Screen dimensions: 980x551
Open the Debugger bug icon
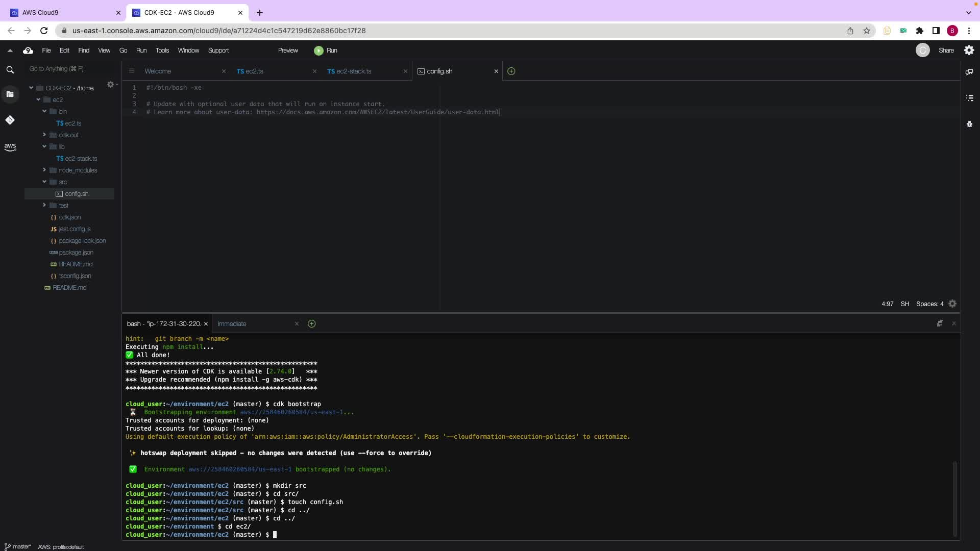[x=969, y=124]
